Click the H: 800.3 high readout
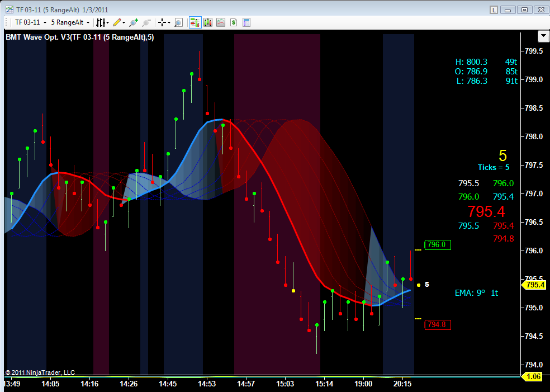 pos(471,62)
